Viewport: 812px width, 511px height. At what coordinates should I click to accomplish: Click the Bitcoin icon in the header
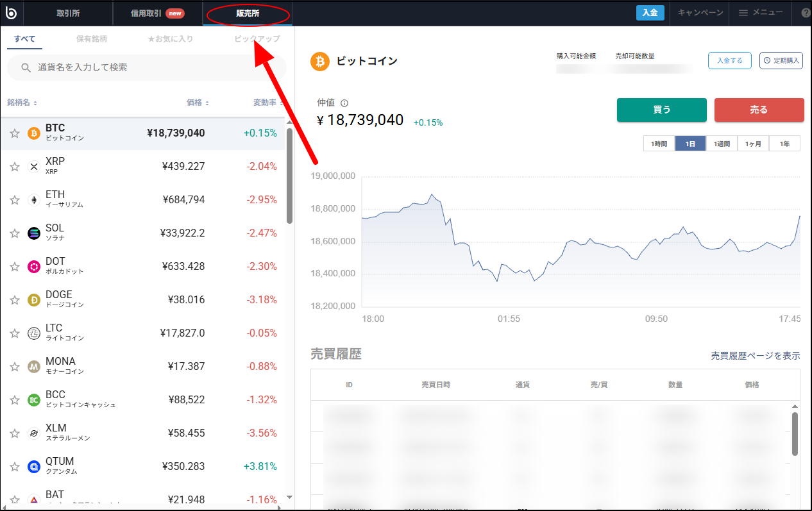[319, 62]
